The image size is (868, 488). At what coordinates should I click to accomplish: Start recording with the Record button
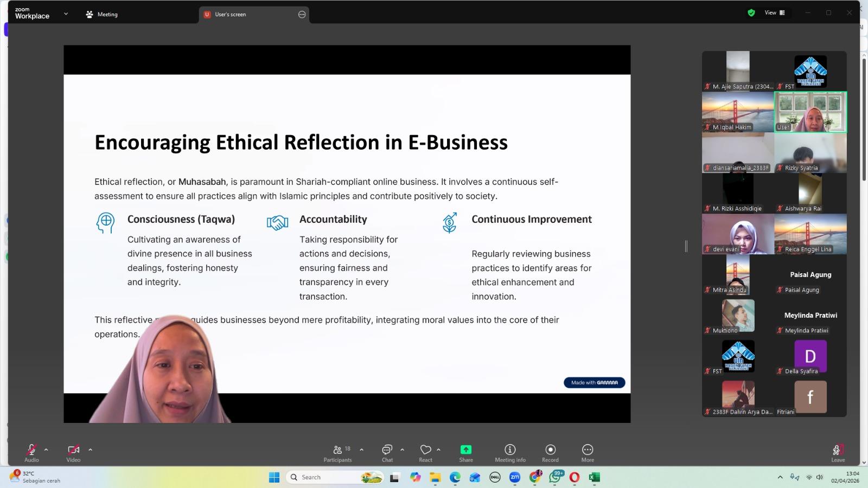click(x=550, y=453)
